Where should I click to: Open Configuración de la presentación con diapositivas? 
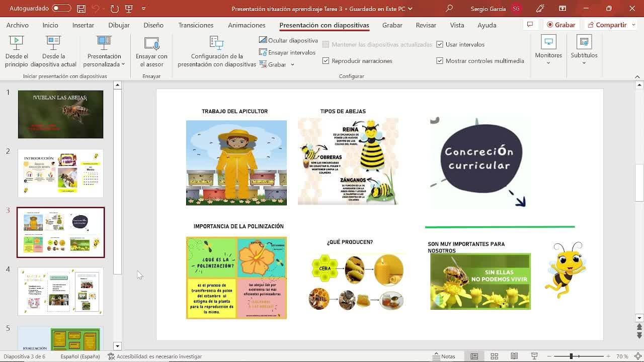click(x=216, y=51)
